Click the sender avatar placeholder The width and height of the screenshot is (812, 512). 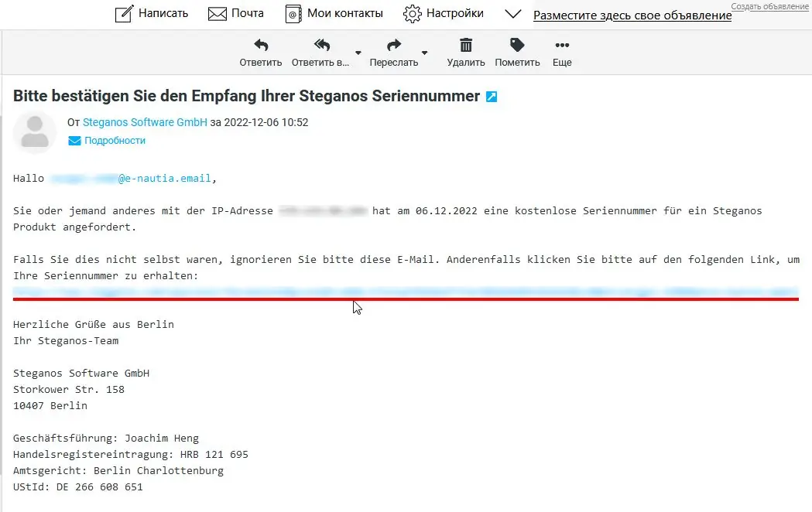(x=35, y=132)
